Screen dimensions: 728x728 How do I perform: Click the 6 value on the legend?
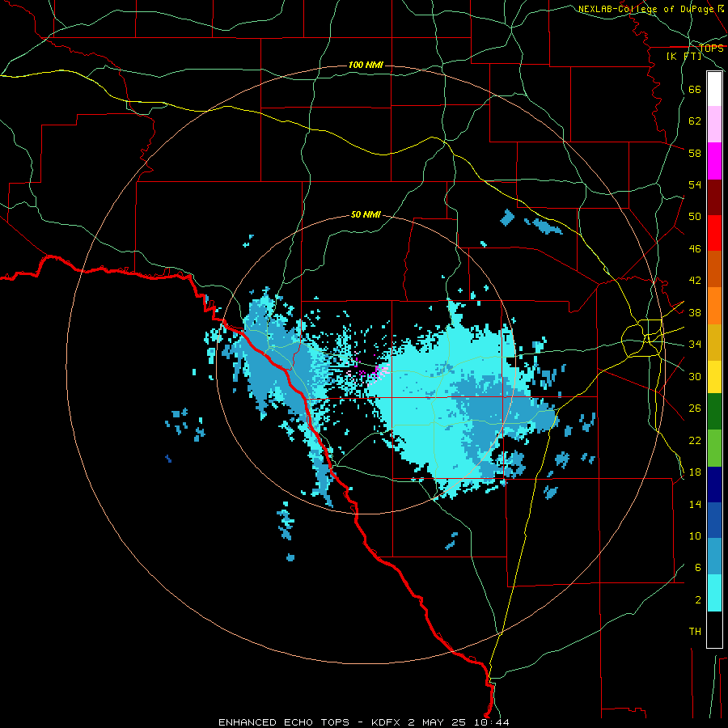click(x=698, y=568)
